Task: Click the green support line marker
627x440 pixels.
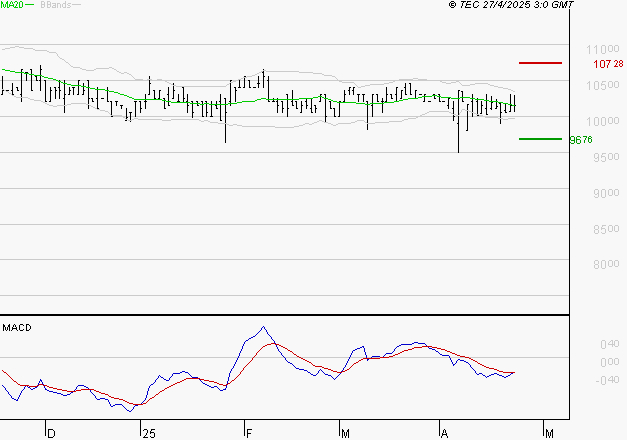Action: coord(540,139)
